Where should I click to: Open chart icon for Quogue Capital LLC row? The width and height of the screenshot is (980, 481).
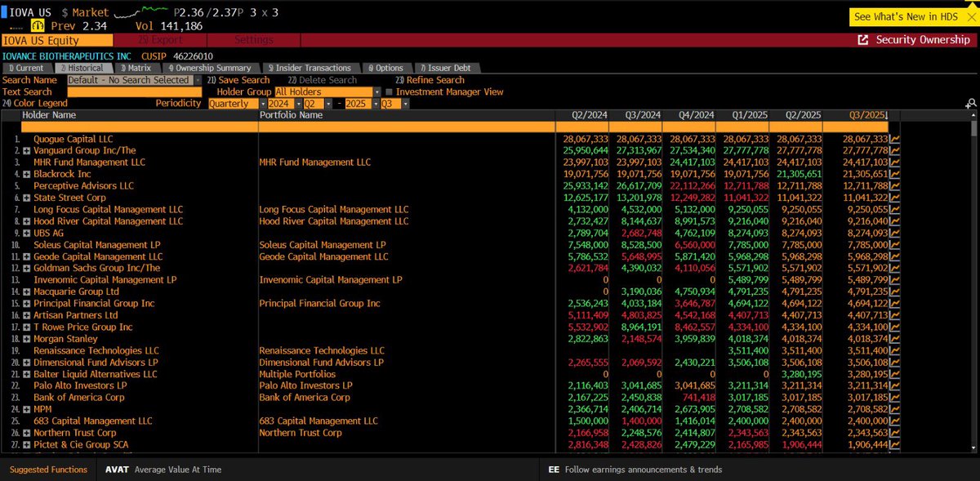click(894, 140)
